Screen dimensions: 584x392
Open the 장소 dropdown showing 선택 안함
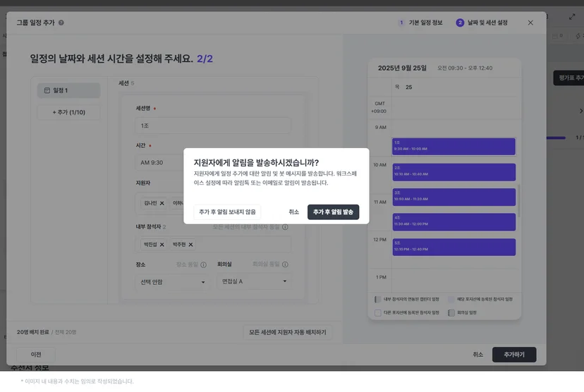[172, 282]
